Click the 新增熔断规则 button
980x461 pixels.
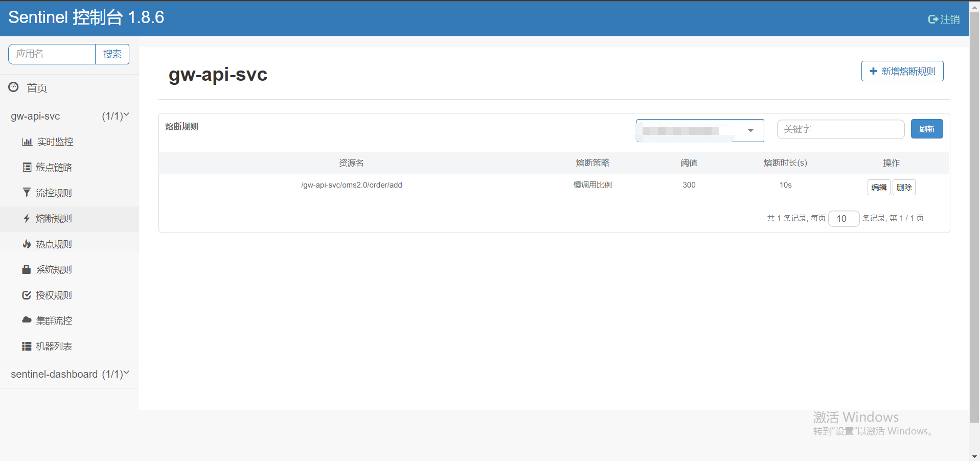pos(902,71)
